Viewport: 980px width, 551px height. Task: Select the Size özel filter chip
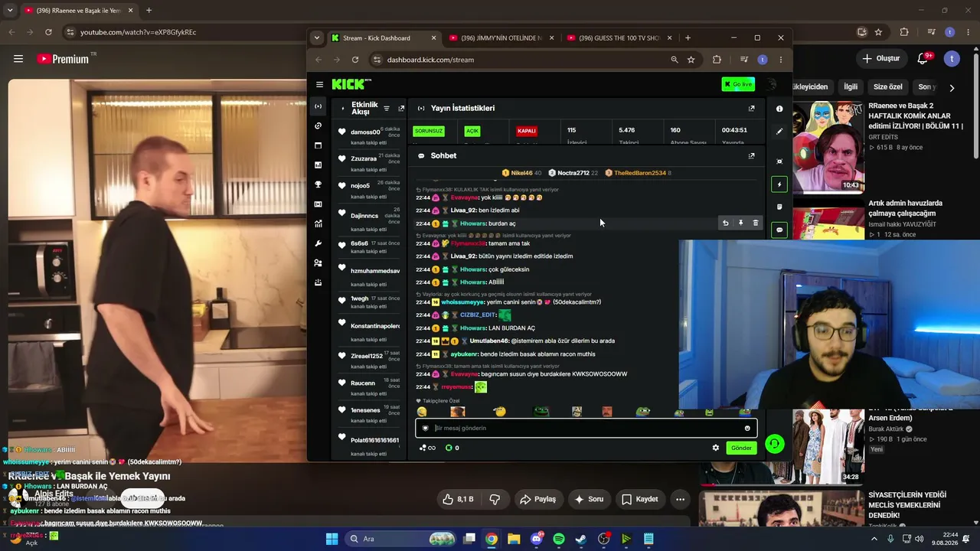pos(888,87)
